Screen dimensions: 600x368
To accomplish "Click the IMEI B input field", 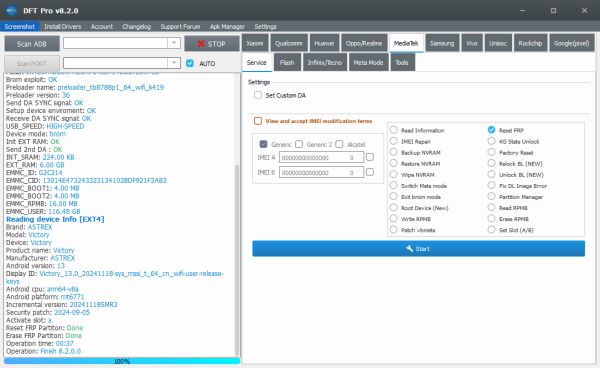I will pyautogui.click(x=321, y=172).
